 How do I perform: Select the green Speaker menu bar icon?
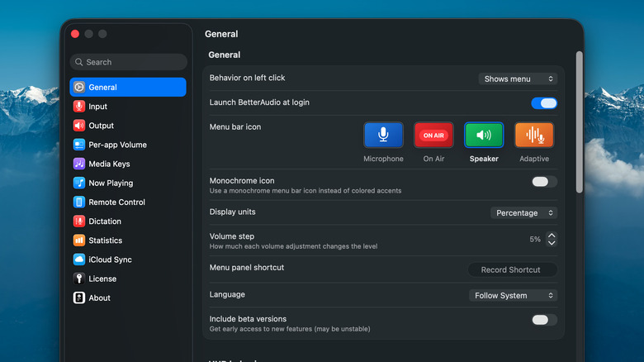coord(484,135)
